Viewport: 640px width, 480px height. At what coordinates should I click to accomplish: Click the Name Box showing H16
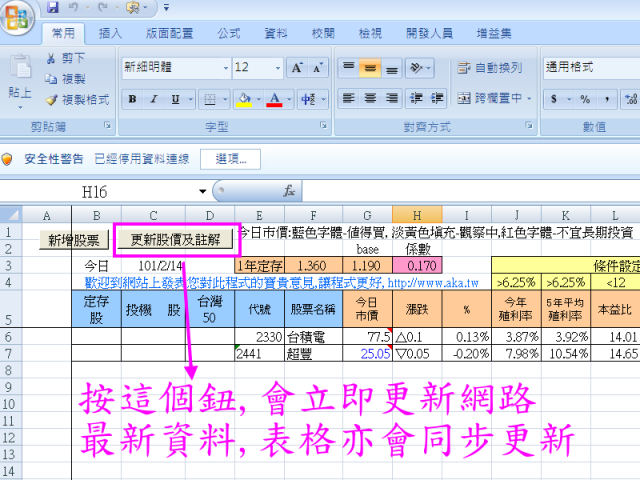pyautogui.click(x=95, y=191)
